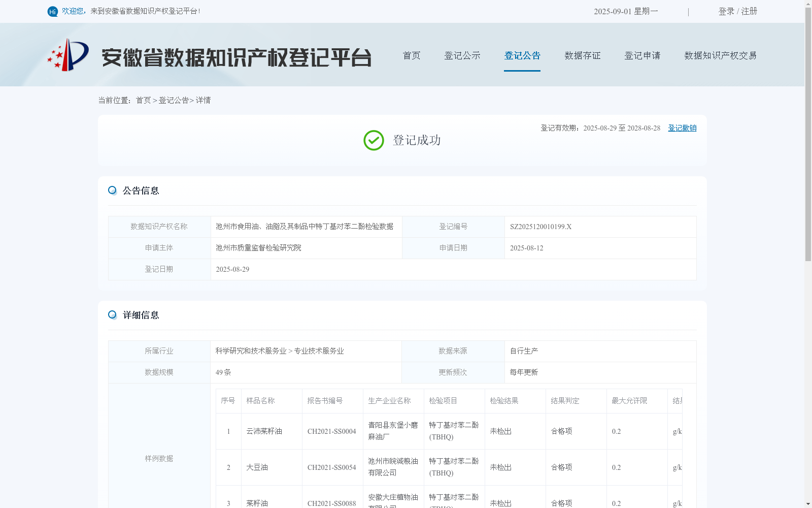The image size is (812, 508).
Task: Click the green success checkmark icon
Action: pos(374,140)
